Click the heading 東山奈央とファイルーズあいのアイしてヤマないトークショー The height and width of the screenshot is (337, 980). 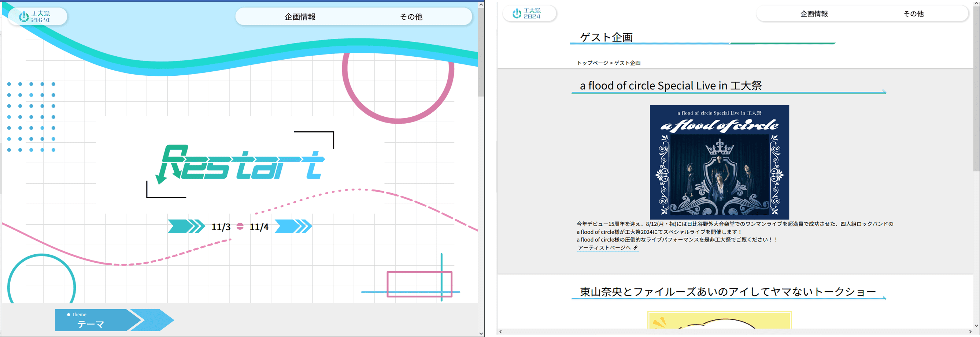point(728,292)
